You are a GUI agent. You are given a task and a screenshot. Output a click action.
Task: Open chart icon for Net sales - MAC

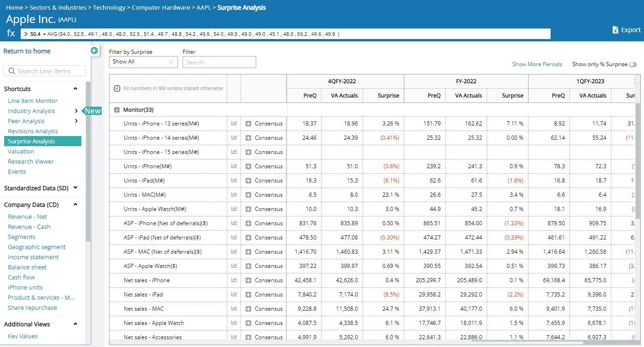[x=234, y=308]
